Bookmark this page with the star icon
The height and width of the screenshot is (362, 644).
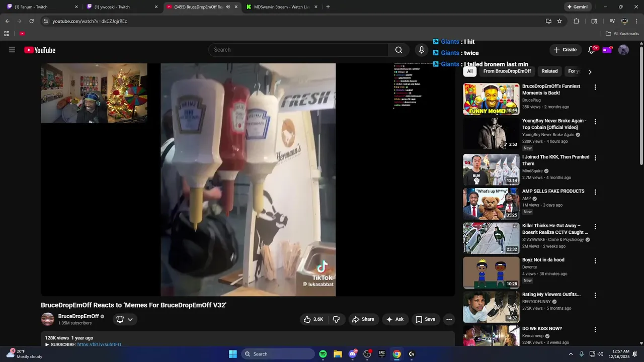(559, 21)
